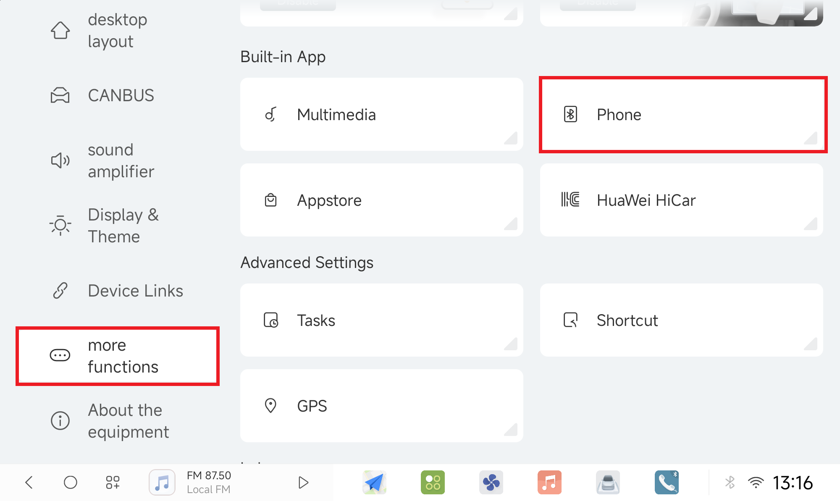Tap the Bluetooth status icon
The image size is (840, 504).
coord(730,483)
